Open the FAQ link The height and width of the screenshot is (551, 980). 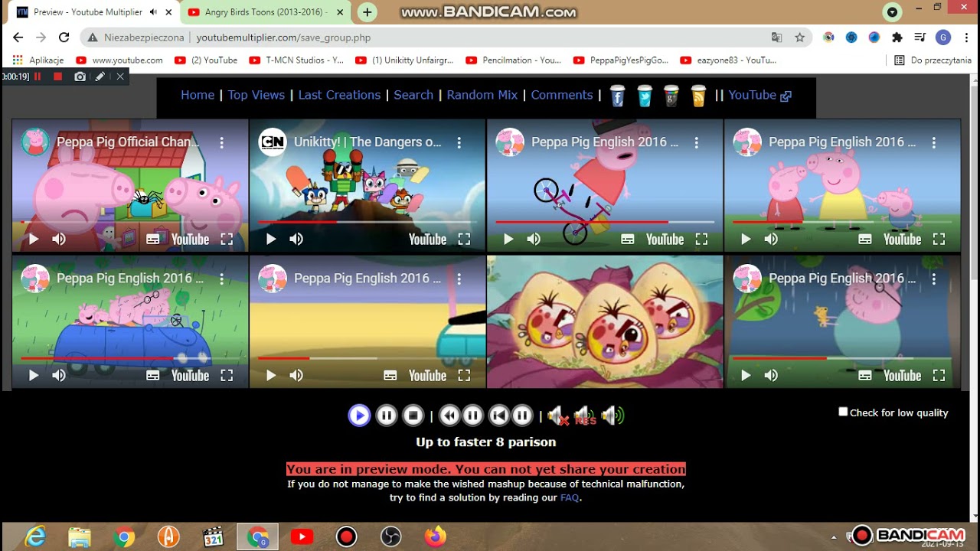coord(570,497)
